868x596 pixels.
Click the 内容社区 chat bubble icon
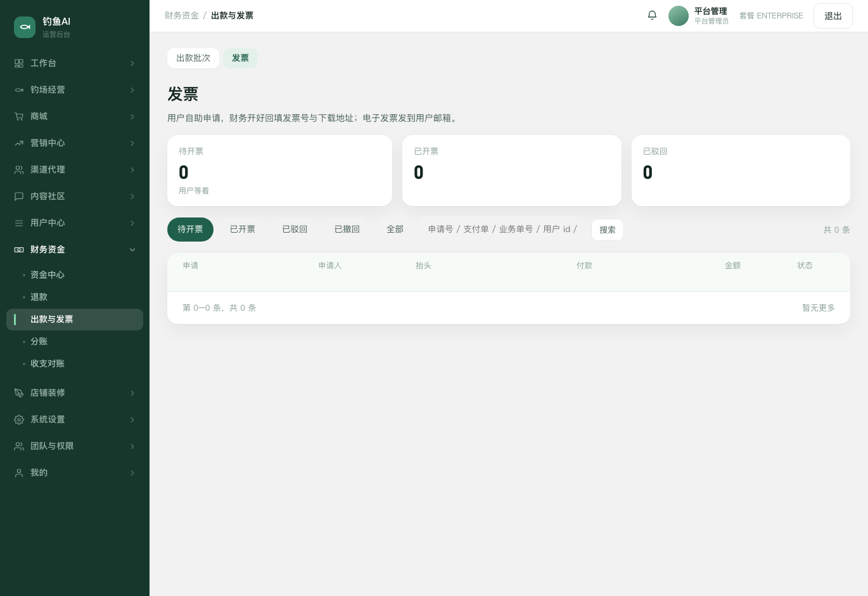pos(19,197)
